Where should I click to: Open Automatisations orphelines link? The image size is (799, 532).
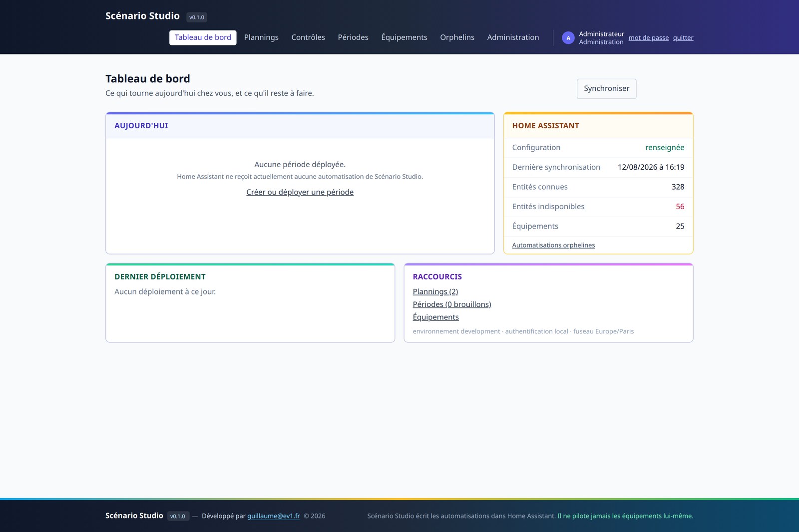[x=553, y=245]
